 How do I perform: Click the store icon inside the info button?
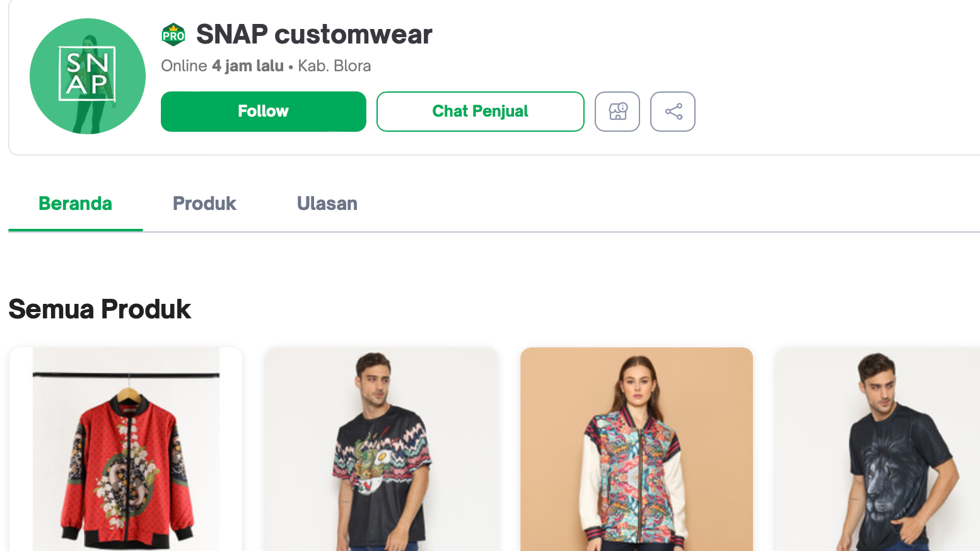pos(617,112)
